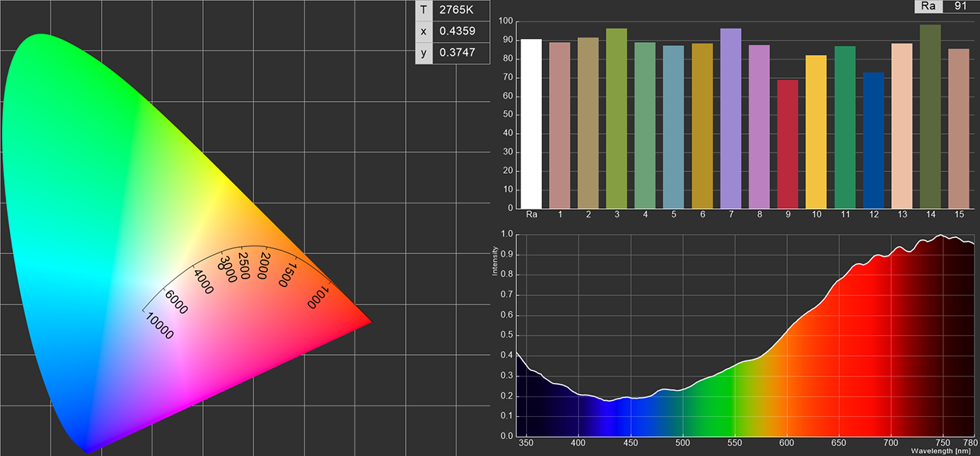The height and width of the screenshot is (456, 980).
Task: Click the 100 label on the CRI axis
Action: (506, 21)
